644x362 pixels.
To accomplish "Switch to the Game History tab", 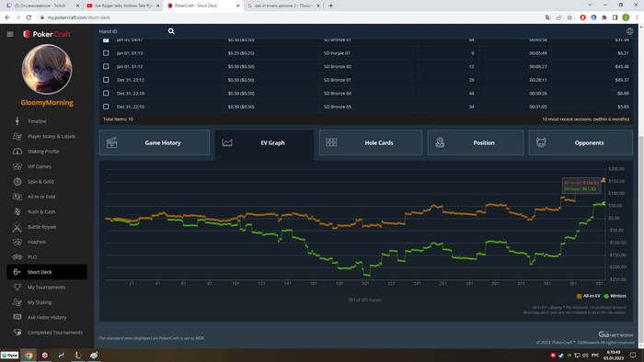I will [x=155, y=142].
